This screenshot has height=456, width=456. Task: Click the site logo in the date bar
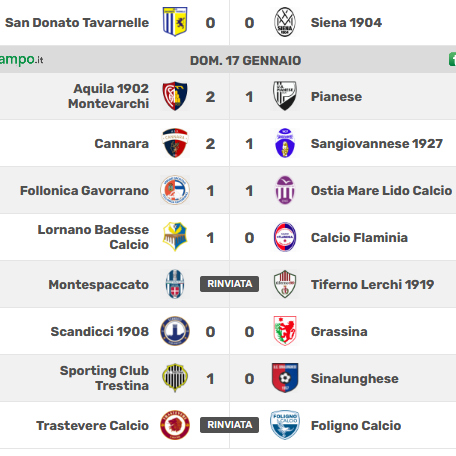click(22, 60)
